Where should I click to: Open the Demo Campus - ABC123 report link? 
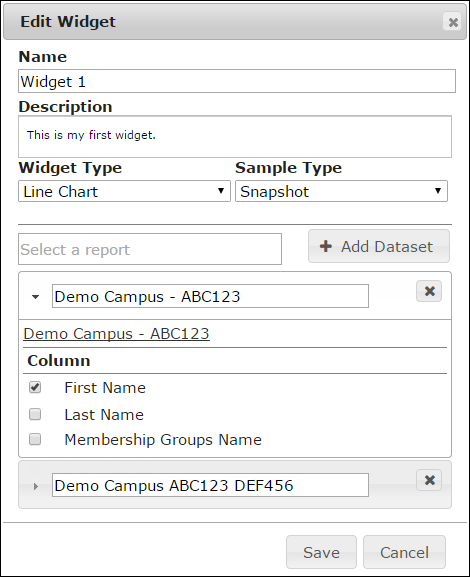116,333
